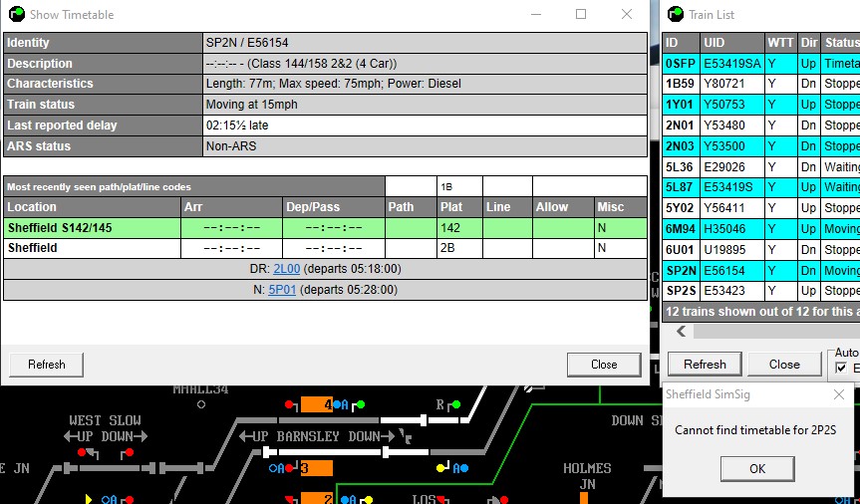The width and height of the screenshot is (860, 504).
Task: Open the 2L00 timetable link
Action: [x=286, y=269]
